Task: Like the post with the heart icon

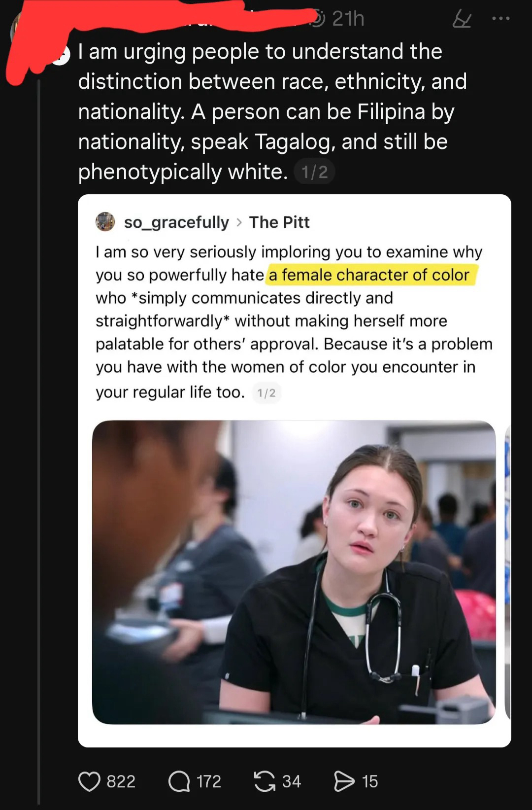Action: (89, 781)
